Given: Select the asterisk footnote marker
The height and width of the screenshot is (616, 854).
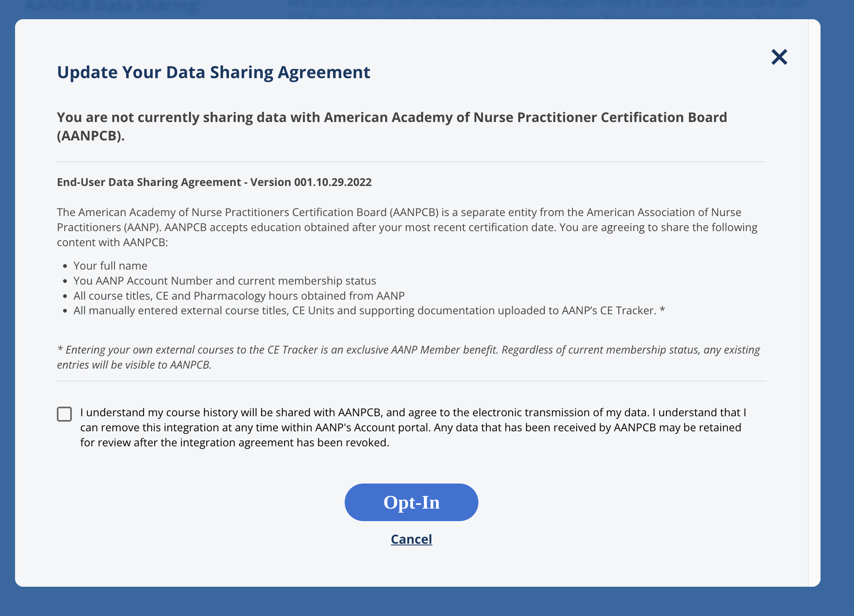Looking at the screenshot, I should click(662, 310).
